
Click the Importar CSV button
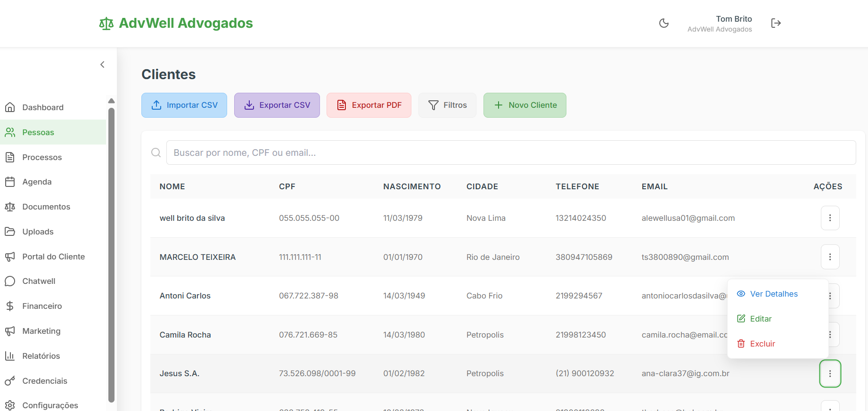(184, 105)
